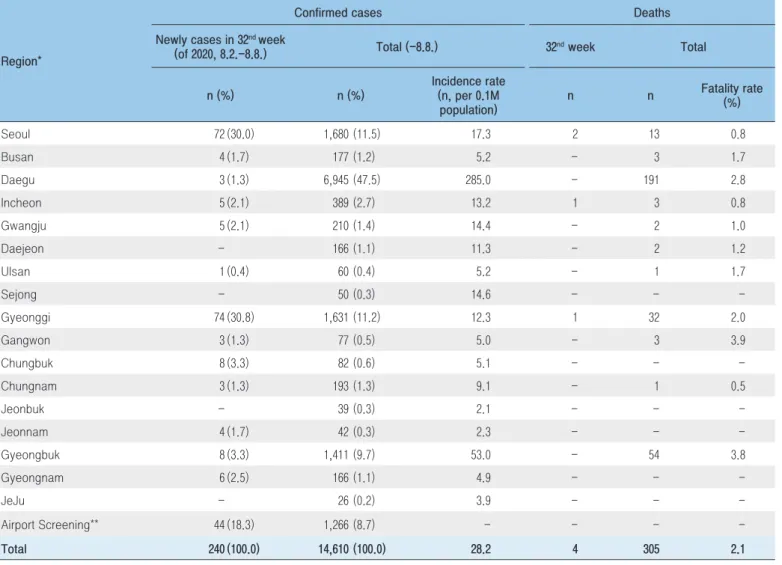Click Daegu incidence rate '285.0'
This screenshot has width=782, height=565.
[478, 180]
